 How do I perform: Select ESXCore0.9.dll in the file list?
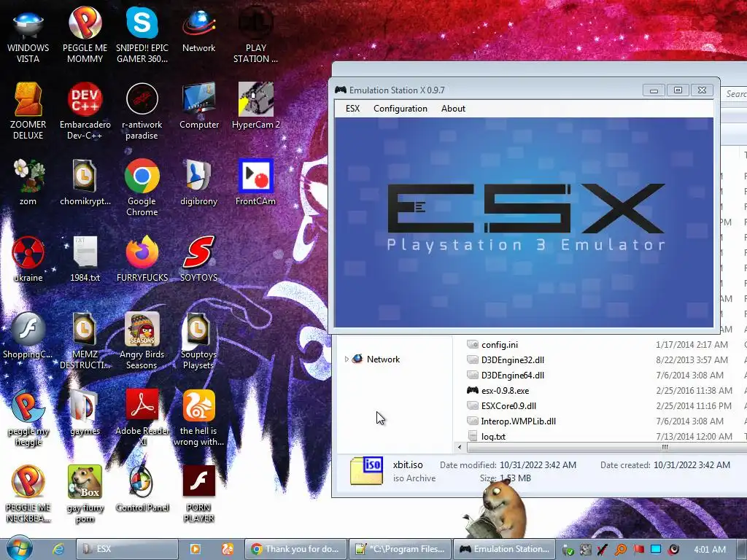tap(508, 405)
